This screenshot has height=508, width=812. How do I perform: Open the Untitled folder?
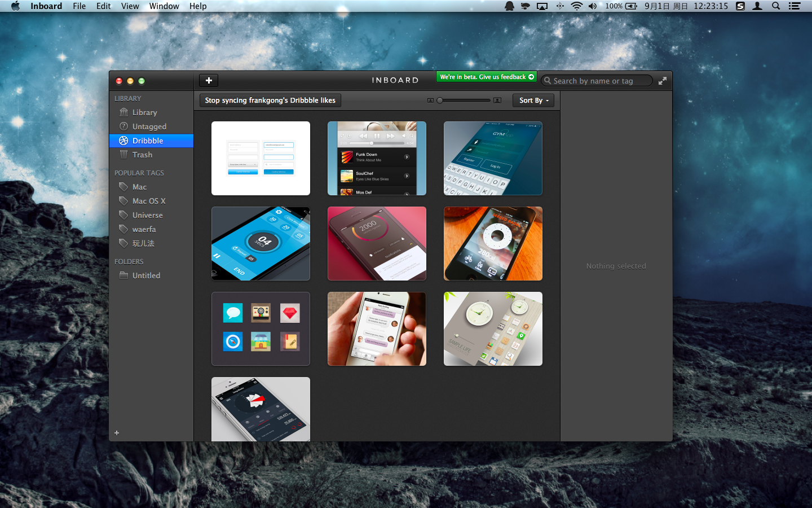click(146, 275)
